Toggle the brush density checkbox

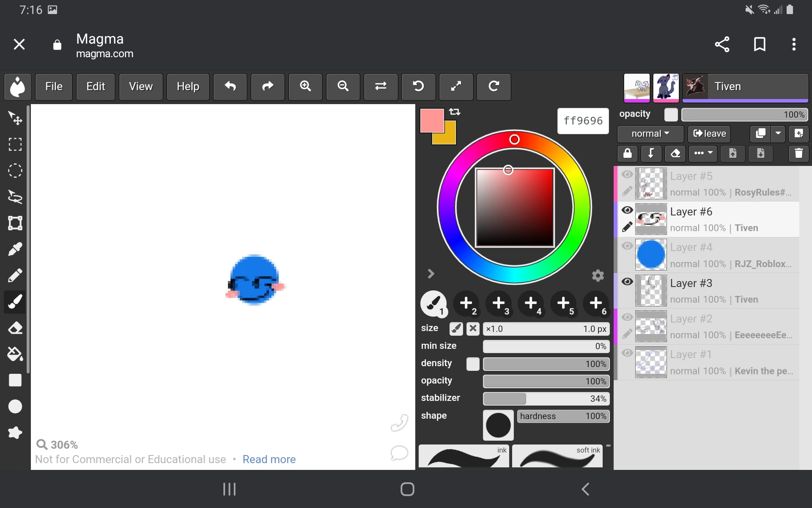pos(473,364)
